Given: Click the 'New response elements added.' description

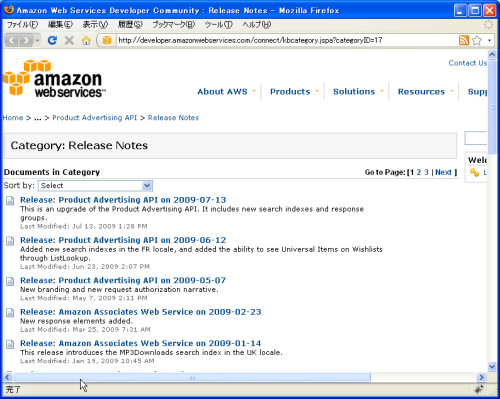Looking at the screenshot, I should (76, 321).
